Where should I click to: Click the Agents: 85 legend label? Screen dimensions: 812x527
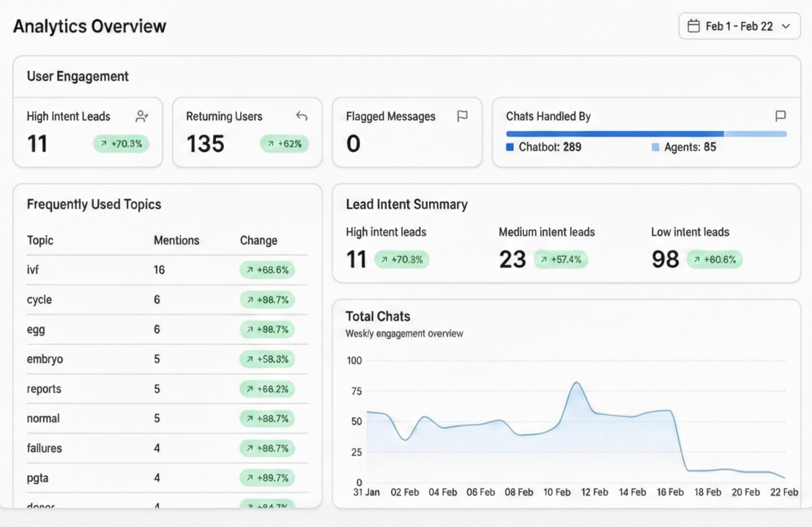tap(690, 147)
